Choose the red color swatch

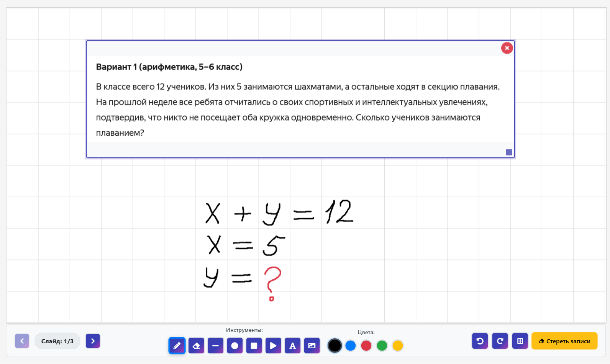click(x=366, y=346)
